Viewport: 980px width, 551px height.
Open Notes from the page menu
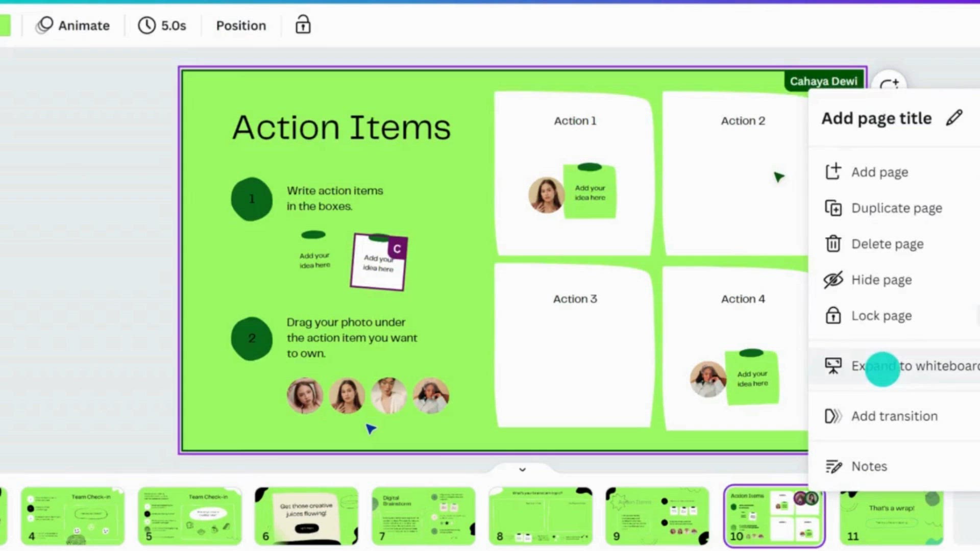[x=894, y=466]
